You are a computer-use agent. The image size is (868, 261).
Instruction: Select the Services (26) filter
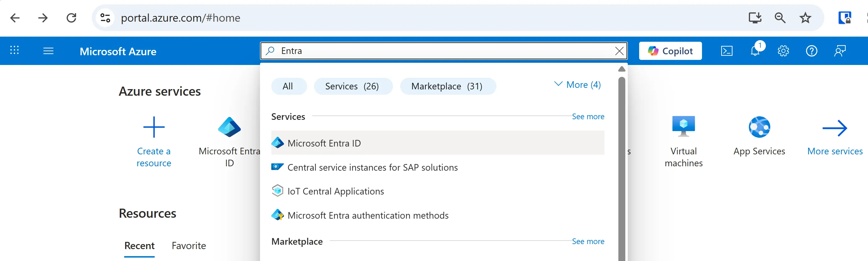point(353,87)
